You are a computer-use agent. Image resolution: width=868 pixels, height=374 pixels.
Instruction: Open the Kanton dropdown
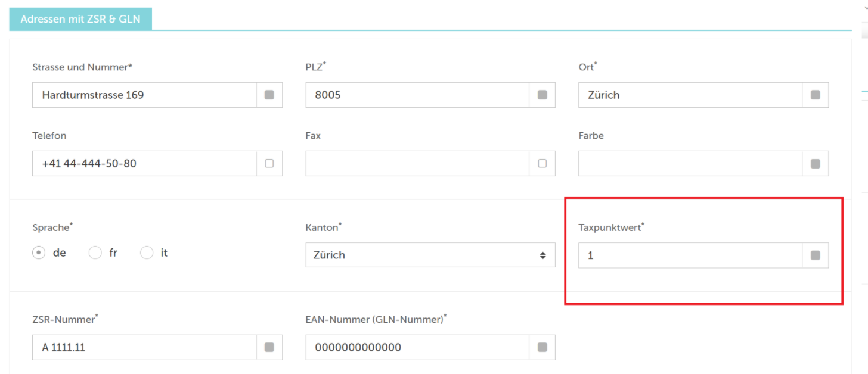pyautogui.click(x=430, y=255)
